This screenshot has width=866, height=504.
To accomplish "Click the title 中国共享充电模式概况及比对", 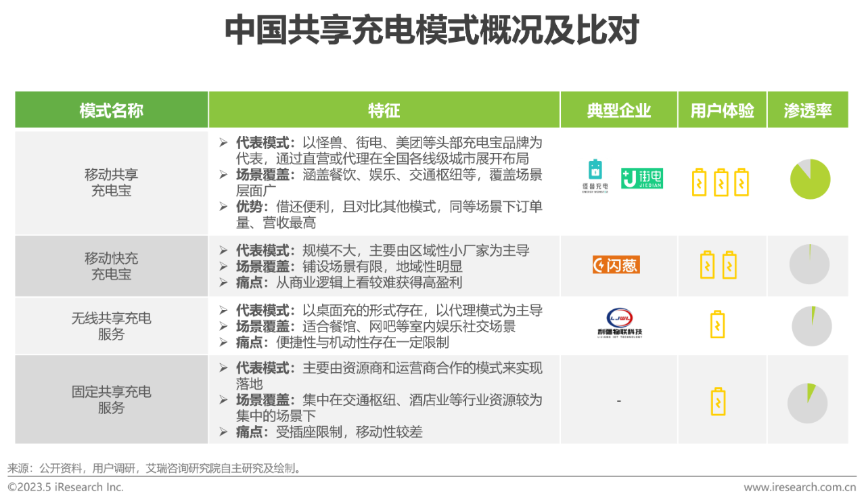I will click(432, 30).
